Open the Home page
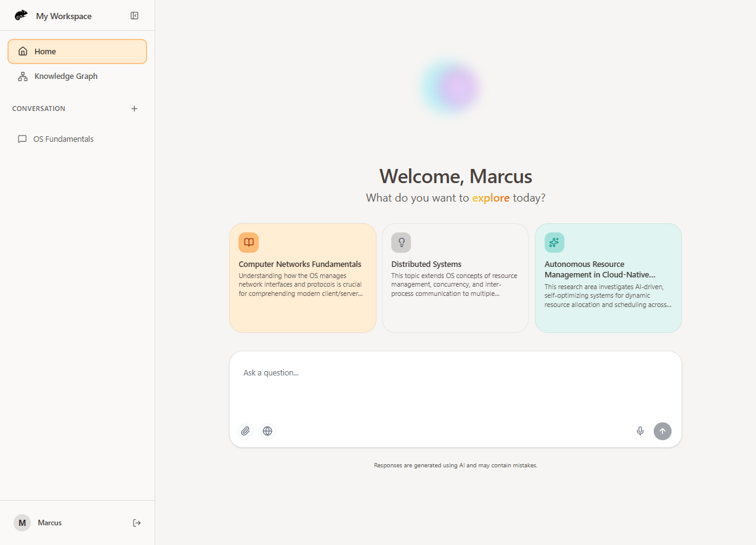Image resolution: width=756 pixels, height=545 pixels. point(77,52)
